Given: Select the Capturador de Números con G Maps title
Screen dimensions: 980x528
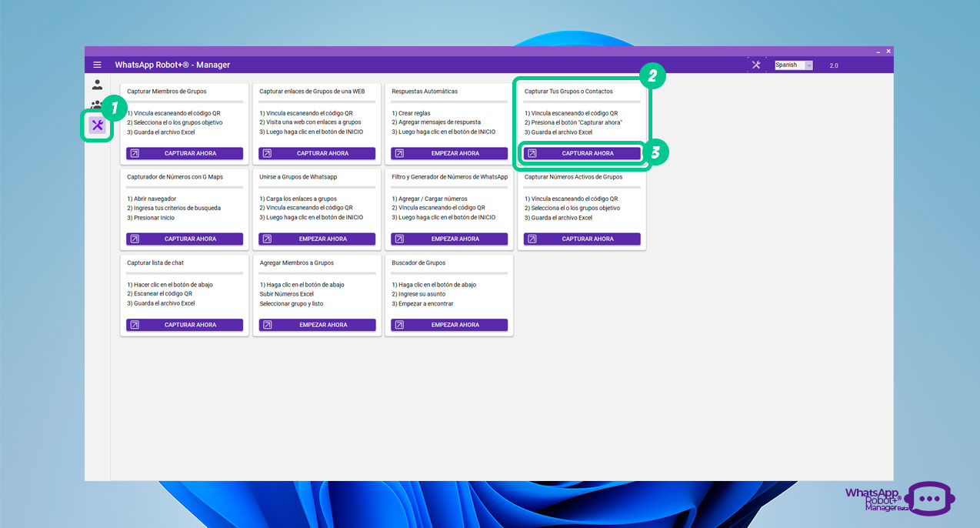Looking at the screenshot, I should pos(175,177).
